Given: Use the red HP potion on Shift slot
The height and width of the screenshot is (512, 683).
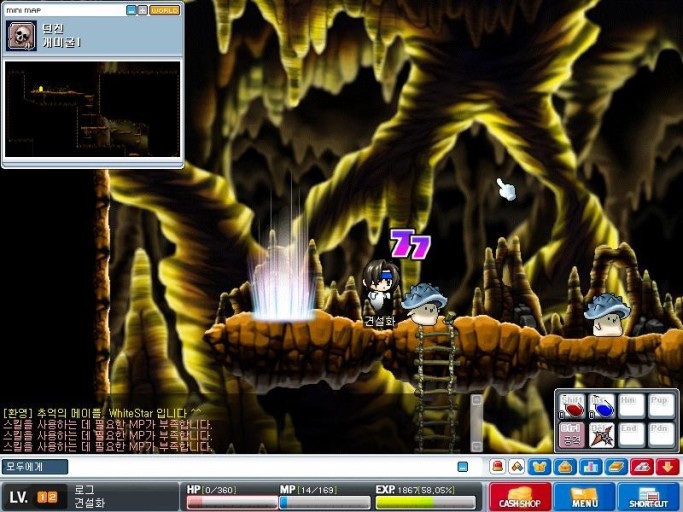Looking at the screenshot, I should click(572, 406).
